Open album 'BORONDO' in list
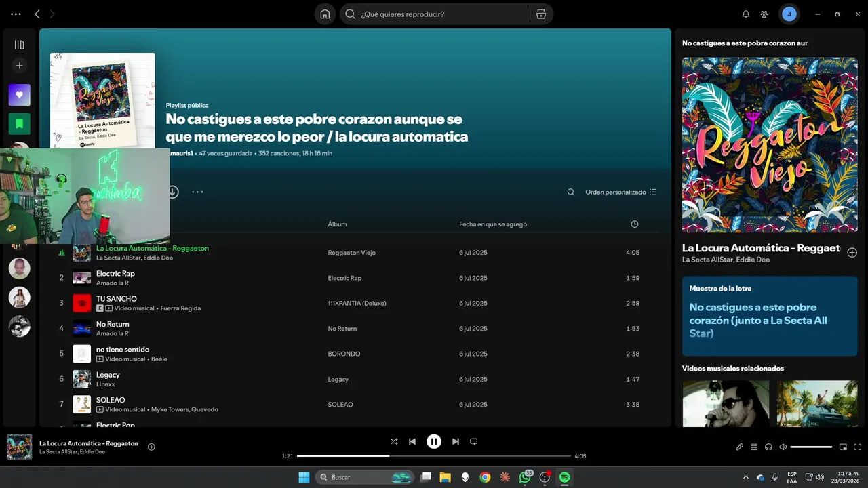Viewport: 868px width, 488px height. coord(344,354)
